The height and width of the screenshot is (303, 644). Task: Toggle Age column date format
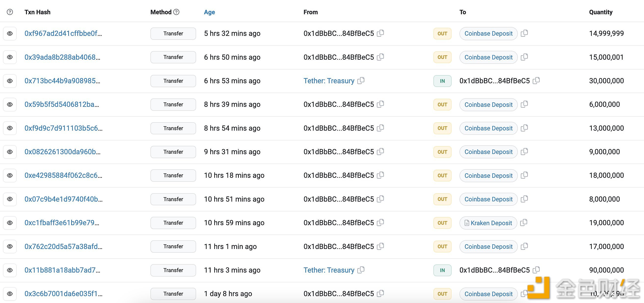point(209,12)
